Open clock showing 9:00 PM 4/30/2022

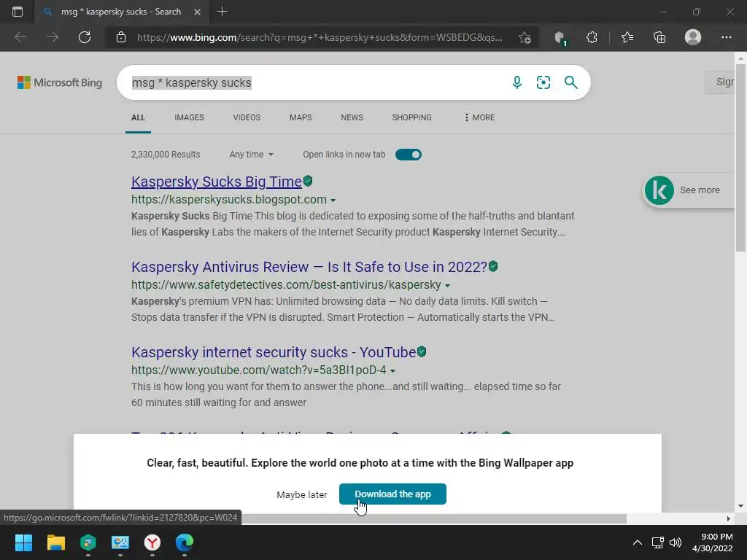(712, 542)
